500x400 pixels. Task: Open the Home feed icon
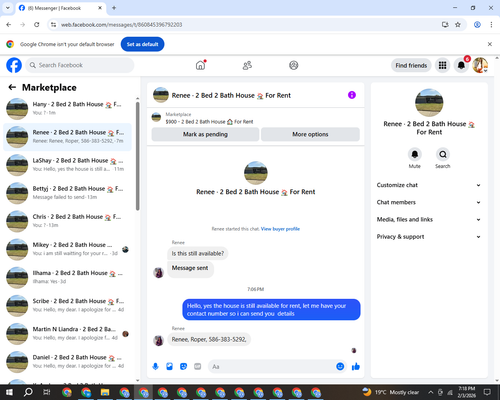pyautogui.click(x=200, y=65)
